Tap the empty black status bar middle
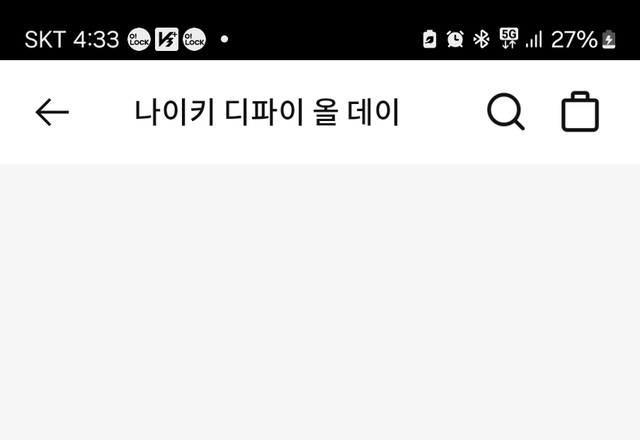The image size is (640, 440). 324,39
